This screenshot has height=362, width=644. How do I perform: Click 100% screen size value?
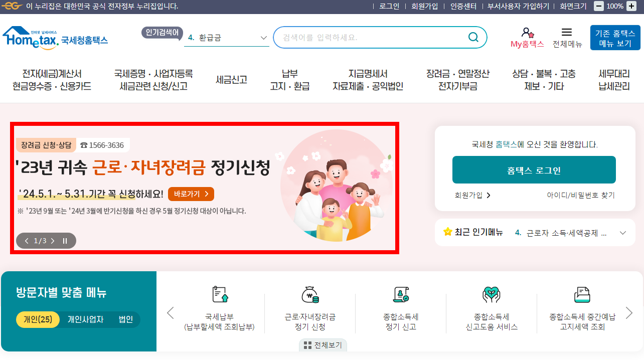tap(615, 7)
